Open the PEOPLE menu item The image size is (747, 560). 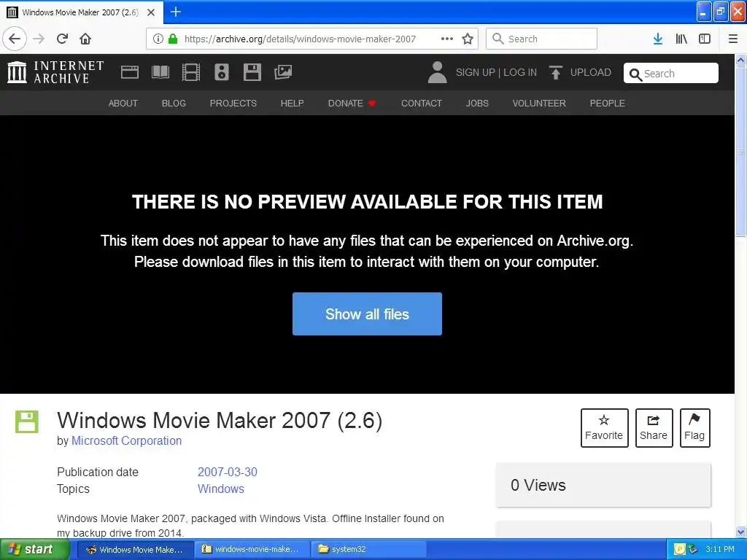point(607,104)
